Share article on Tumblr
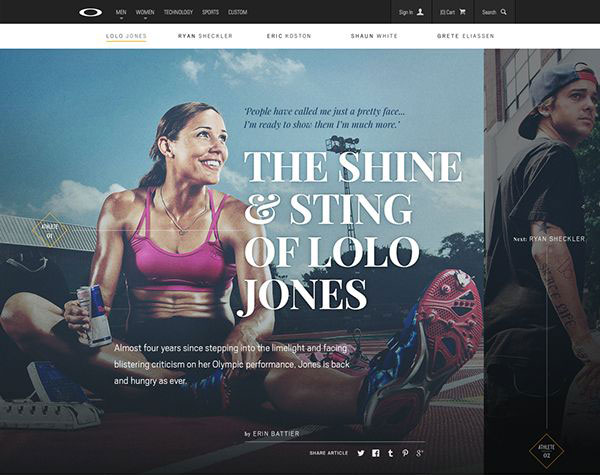 tap(390, 453)
